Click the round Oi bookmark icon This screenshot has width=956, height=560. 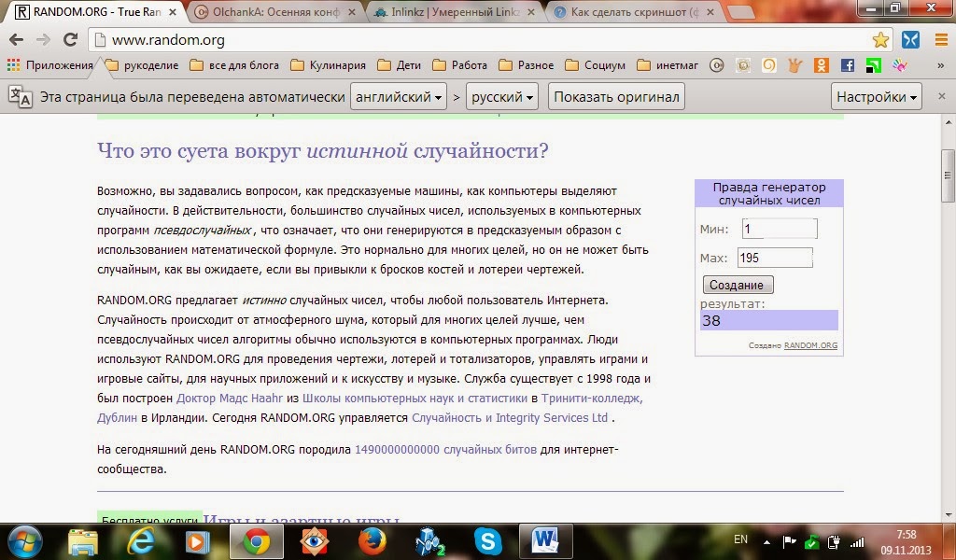click(717, 65)
